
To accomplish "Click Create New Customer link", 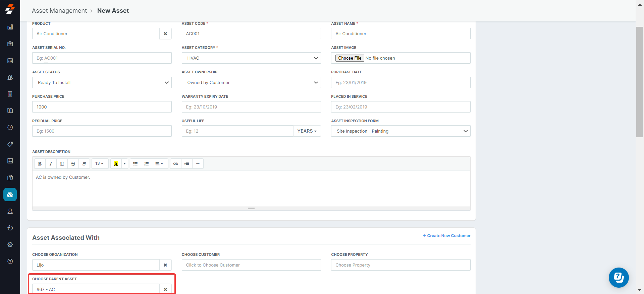I will (x=447, y=236).
